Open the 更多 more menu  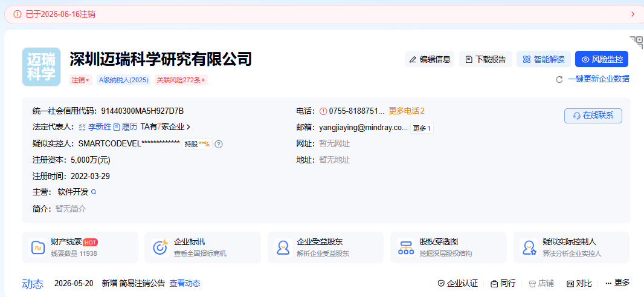[x=617, y=283]
